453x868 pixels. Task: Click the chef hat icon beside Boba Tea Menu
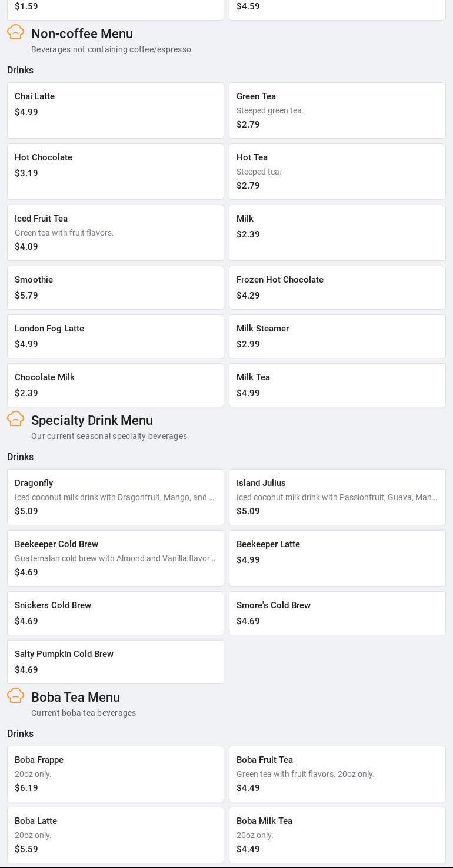pyautogui.click(x=16, y=695)
